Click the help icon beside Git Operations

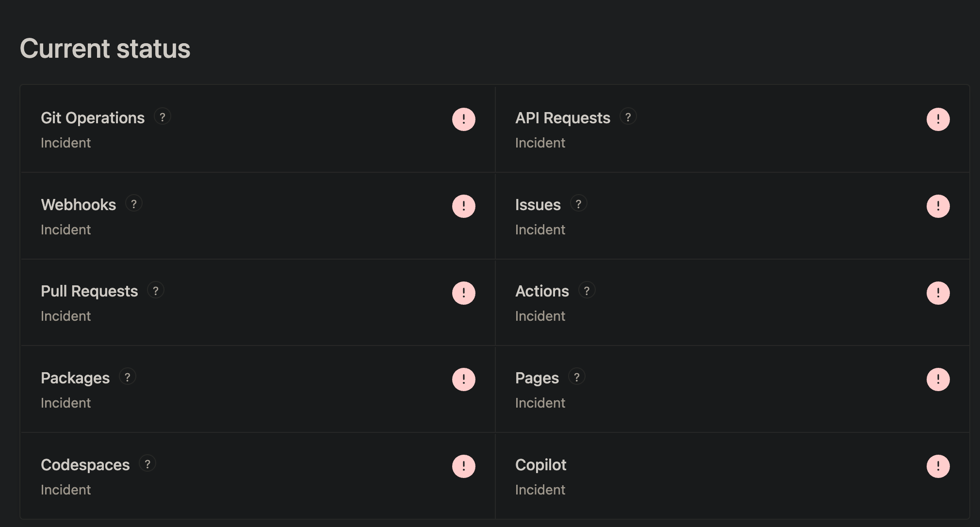163,117
